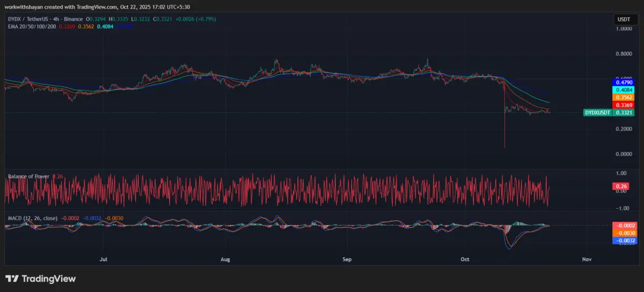Click the Aug marker on time axis
644x292 pixels.
pos(225,259)
